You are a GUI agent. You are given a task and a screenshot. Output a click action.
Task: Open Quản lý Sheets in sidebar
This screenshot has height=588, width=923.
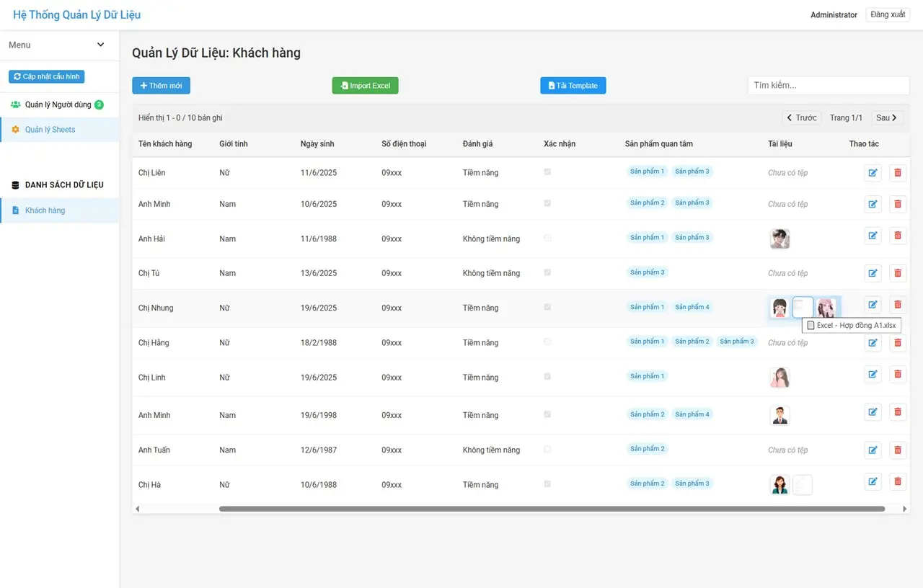50,130
